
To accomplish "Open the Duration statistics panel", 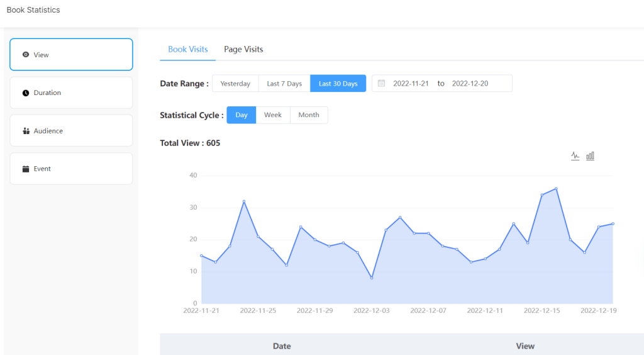I will [71, 93].
